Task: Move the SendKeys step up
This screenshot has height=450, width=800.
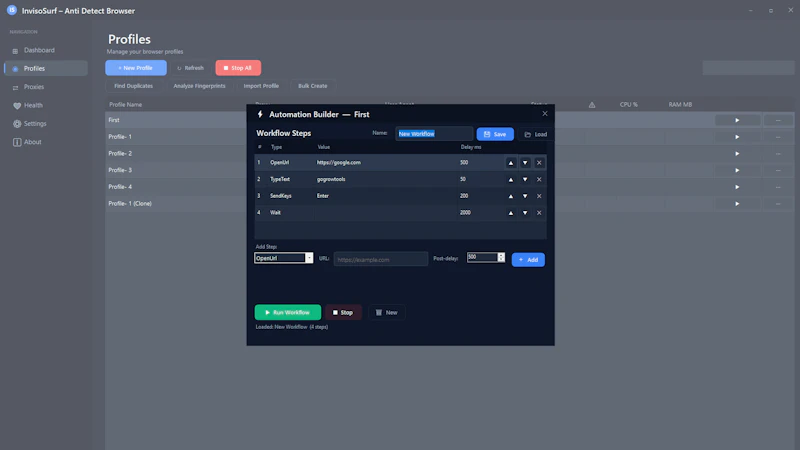Action: pos(510,196)
